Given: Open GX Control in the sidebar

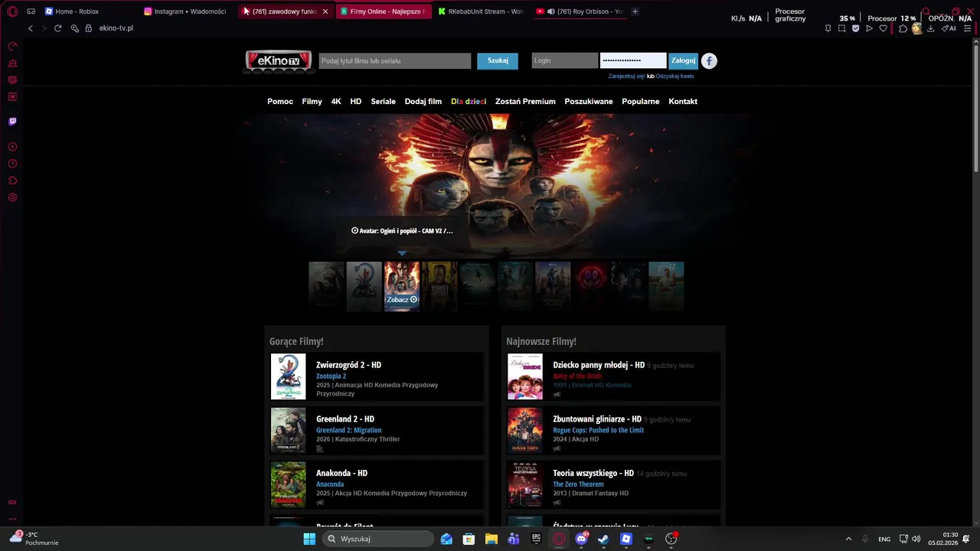Looking at the screenshot, I should pos(12,46).
